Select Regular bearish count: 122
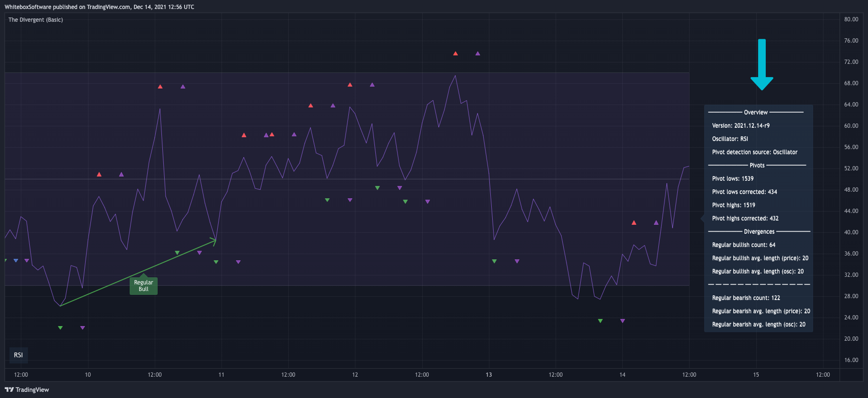The height and width of the screenshot is (398, 868). coord(746,298)
